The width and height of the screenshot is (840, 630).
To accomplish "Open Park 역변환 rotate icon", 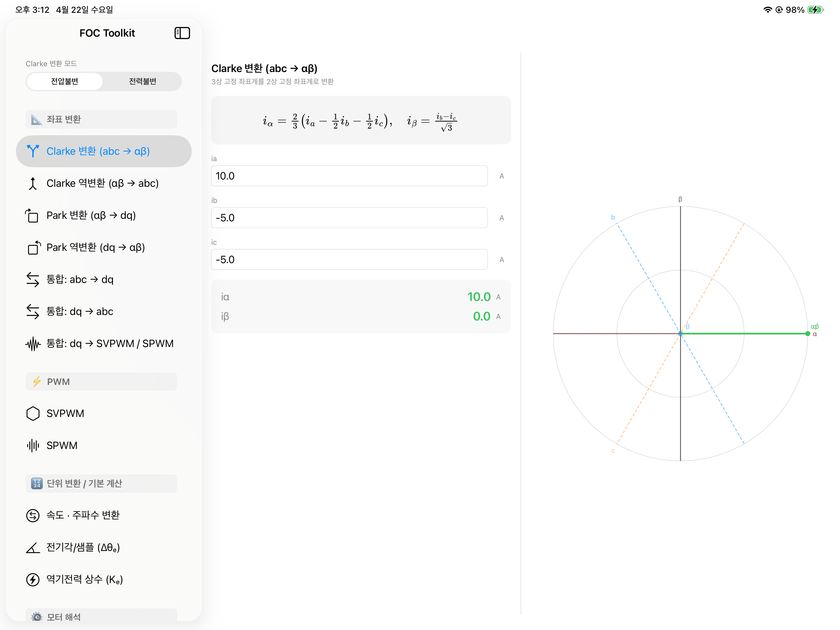I will pos(34,248).
